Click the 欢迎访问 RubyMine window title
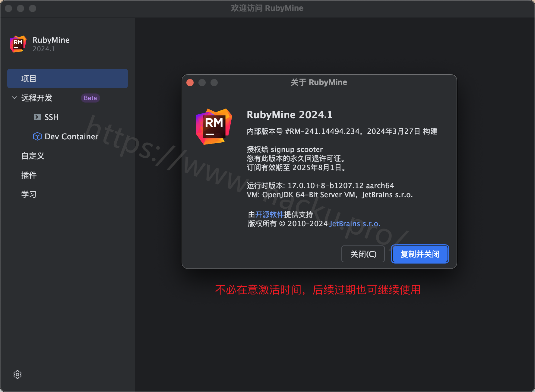This screenshot has width=535, height=392. point(267,8)
